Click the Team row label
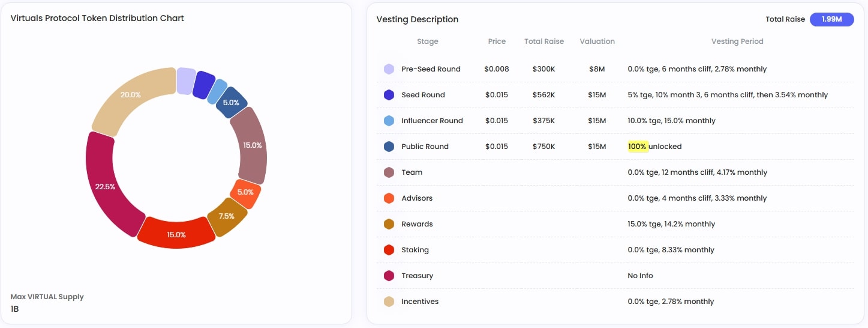The image size is (868, 328). pyautogui.click(x=412, y=172)
